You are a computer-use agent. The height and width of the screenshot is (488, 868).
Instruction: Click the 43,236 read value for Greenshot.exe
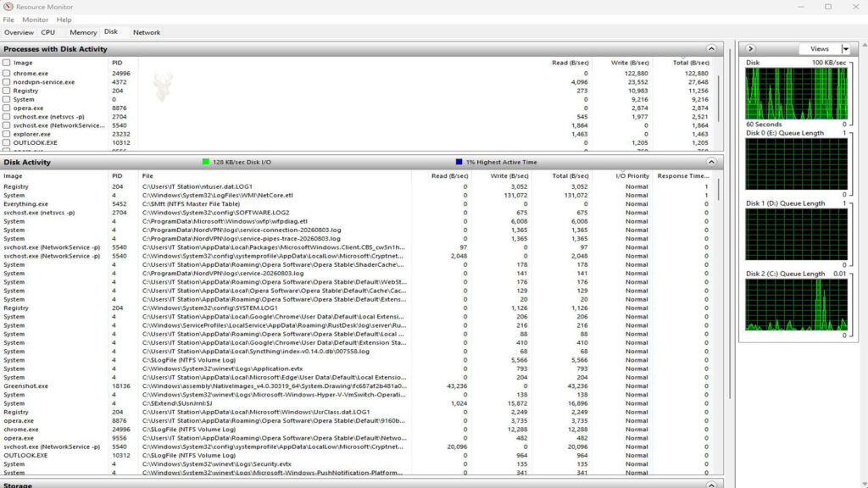click(x=457, y=386)
